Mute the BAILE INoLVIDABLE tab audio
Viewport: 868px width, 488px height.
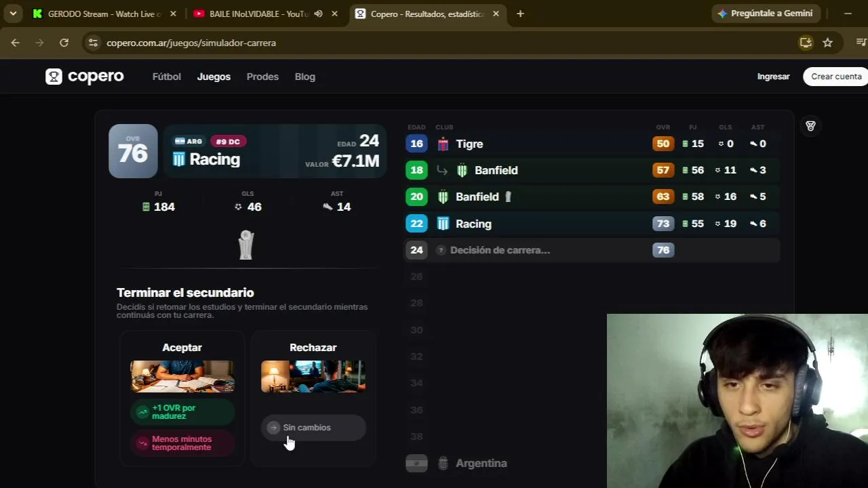(318, 14)
